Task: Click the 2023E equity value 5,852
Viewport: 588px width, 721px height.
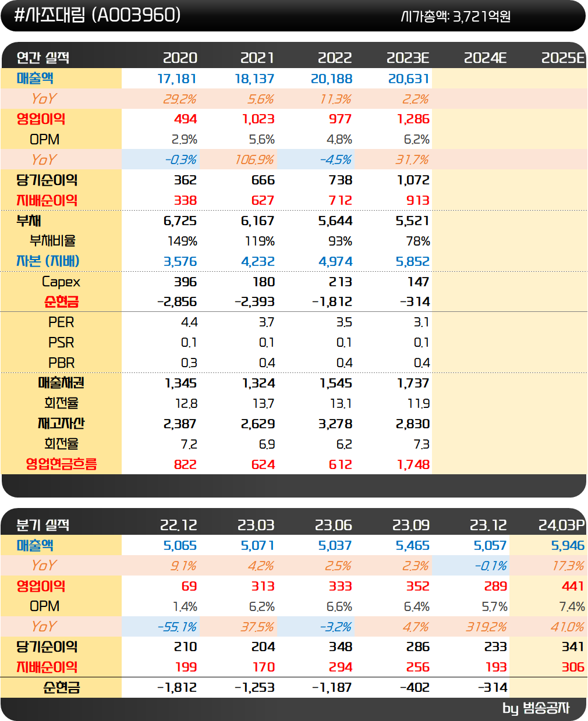Action: point(413,261)
